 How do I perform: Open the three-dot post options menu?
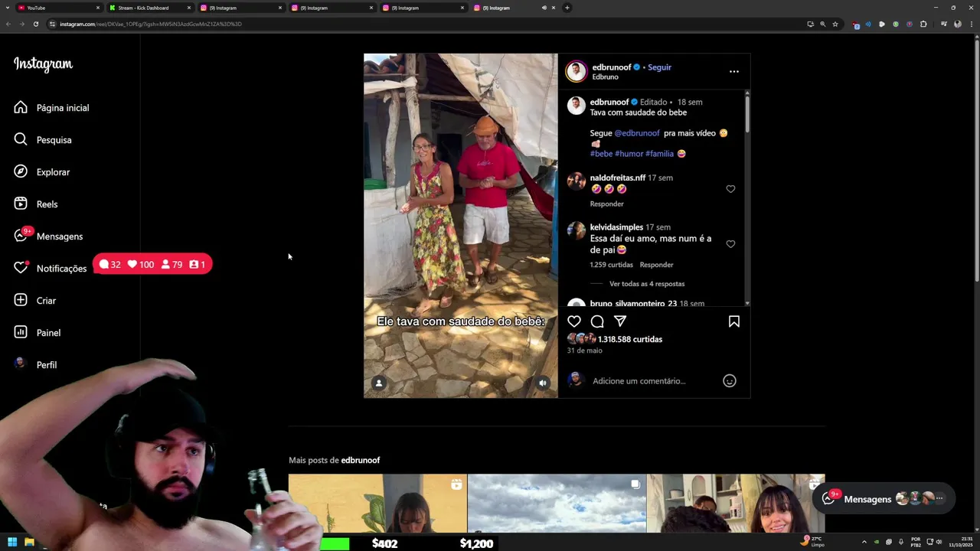[733, 71]
